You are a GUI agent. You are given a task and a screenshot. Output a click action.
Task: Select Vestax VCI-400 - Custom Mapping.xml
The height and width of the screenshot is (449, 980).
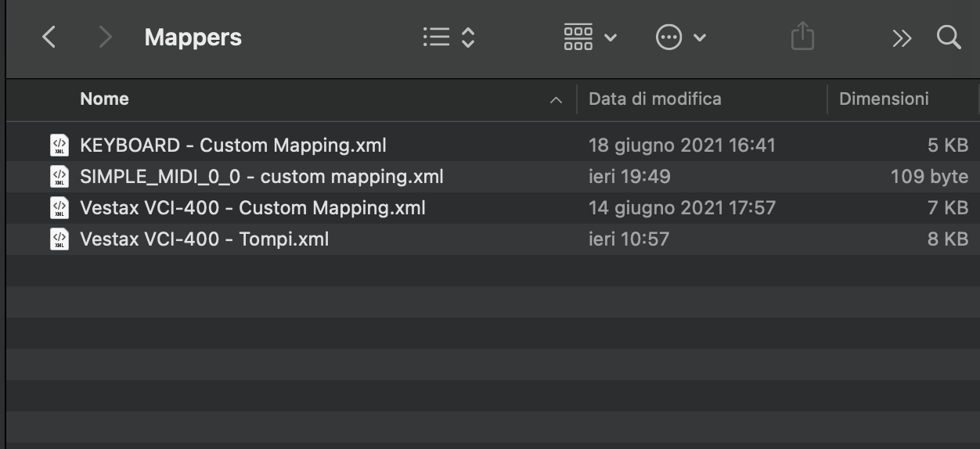pos(493,208)
